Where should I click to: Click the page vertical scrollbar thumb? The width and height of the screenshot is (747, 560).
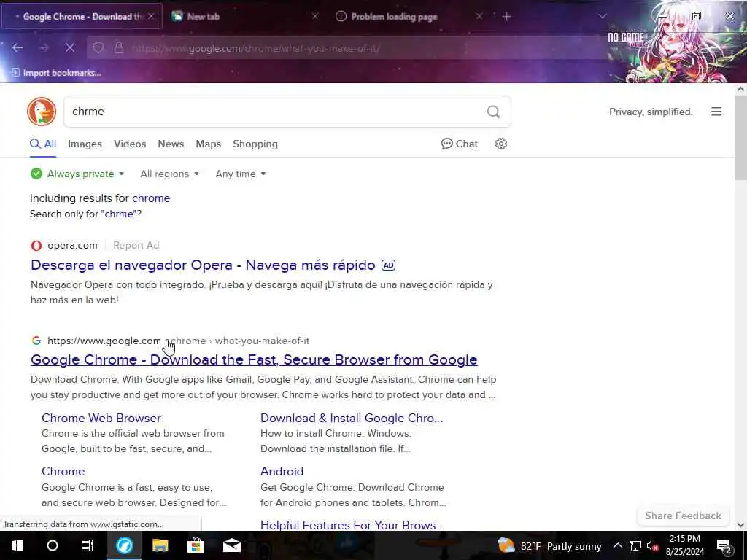(x=741, y=138)
